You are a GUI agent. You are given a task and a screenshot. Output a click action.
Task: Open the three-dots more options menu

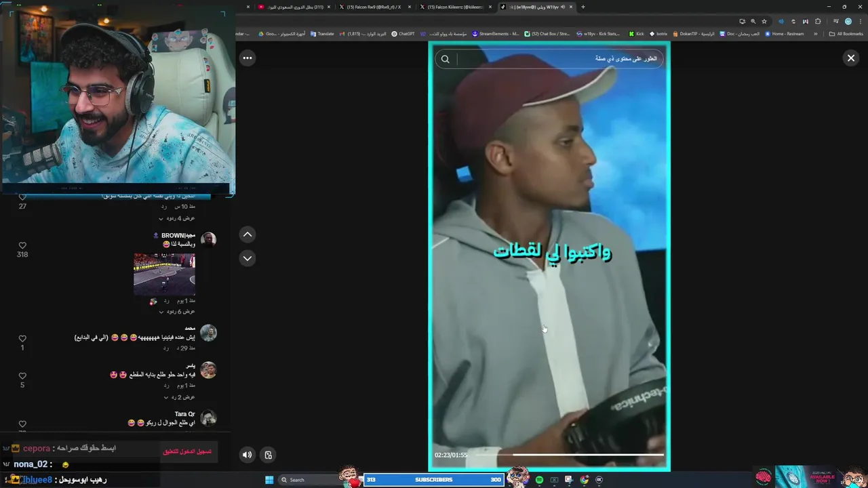(248, 58)
